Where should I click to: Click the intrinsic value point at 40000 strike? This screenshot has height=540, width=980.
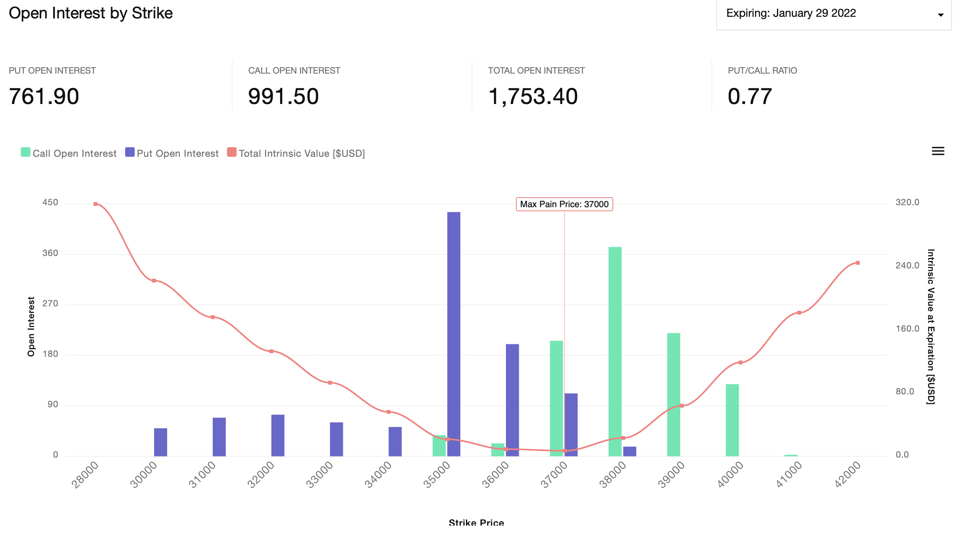click(740, 362)
